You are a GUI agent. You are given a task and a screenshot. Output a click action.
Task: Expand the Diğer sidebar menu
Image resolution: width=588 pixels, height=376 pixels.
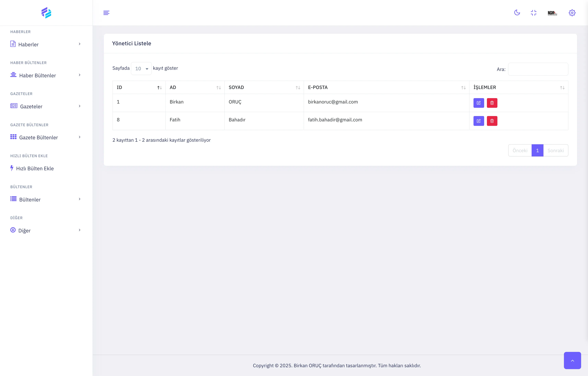pyautogui.click(x=46, y=230)
